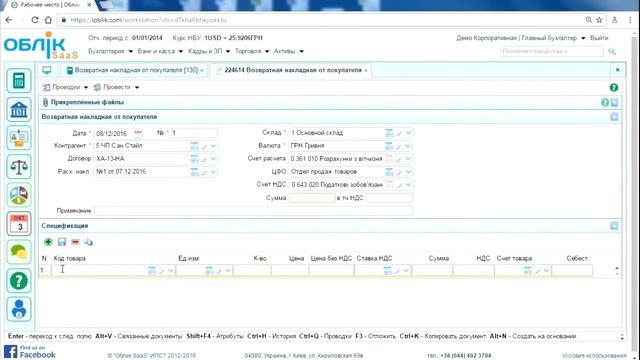Open the Торговля menu
The image size is (640, 360).
click(252, 51)
